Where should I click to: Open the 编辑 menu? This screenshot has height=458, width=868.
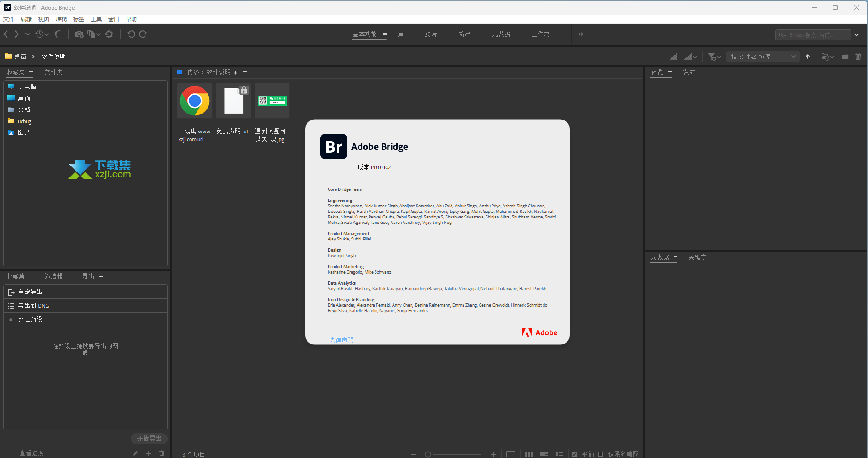[x=26, y=19]
